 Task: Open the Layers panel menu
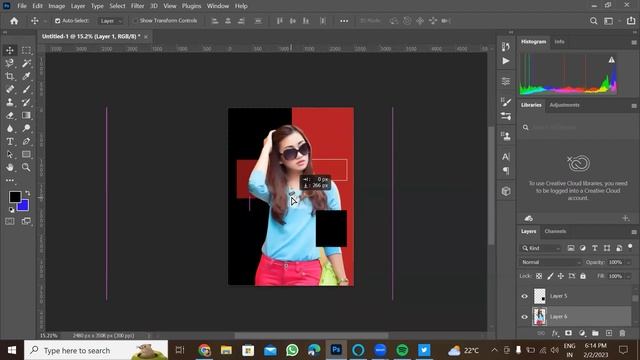(x=634, y=232)
